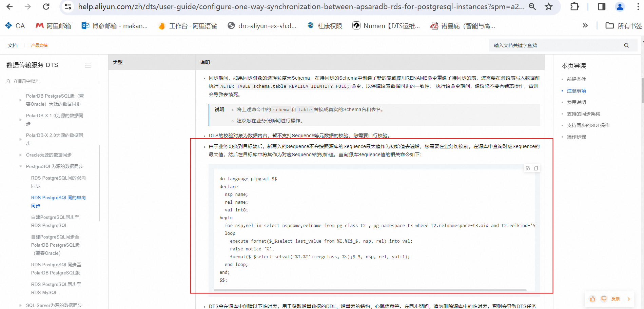Open the 阿里邮箱 bookmark
The width and height of the screenshot is (644, 309).
(53, 26)
